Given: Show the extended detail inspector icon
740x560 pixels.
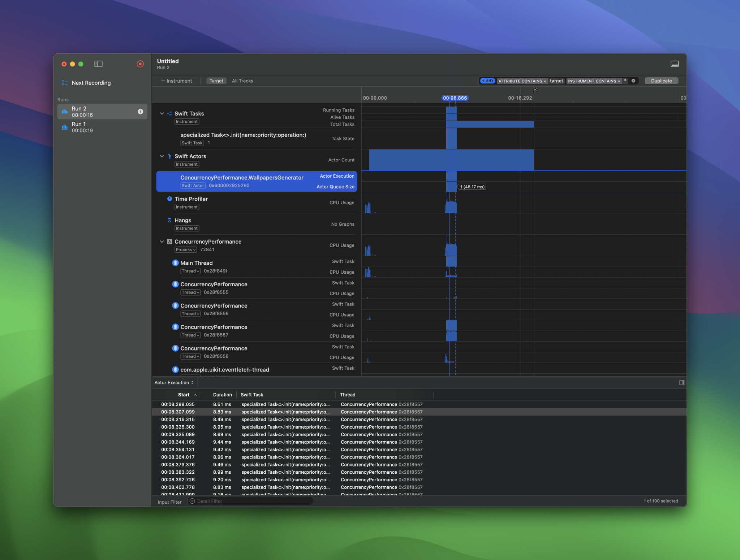Looking at the screenshot, I should (x=681, y=383).
